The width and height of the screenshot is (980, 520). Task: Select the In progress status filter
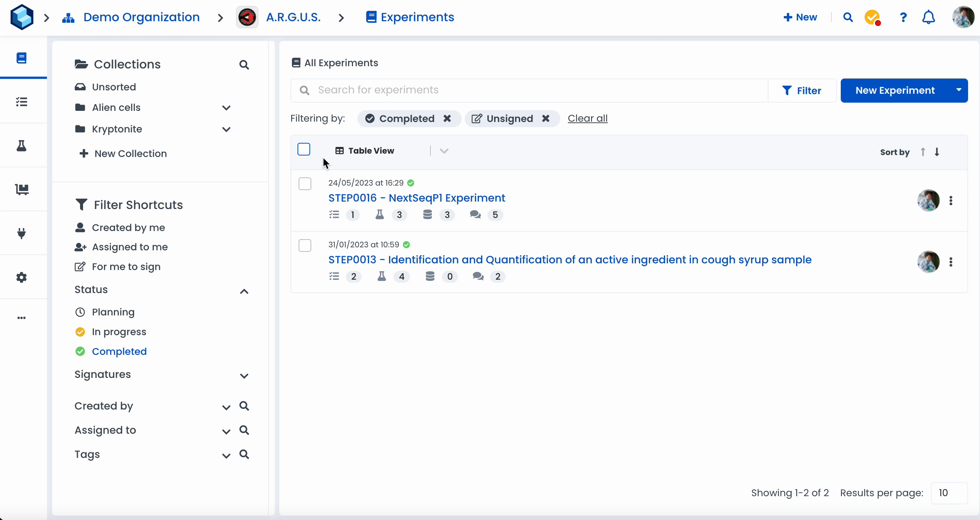pos(119,332)
